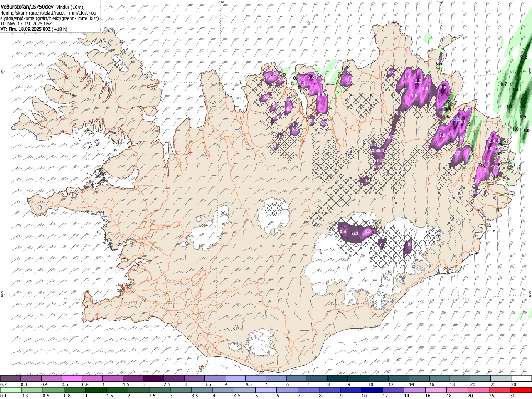
Task: Click the hot pink swatch labeled 20 in lower legend
Action: (478, 390)
